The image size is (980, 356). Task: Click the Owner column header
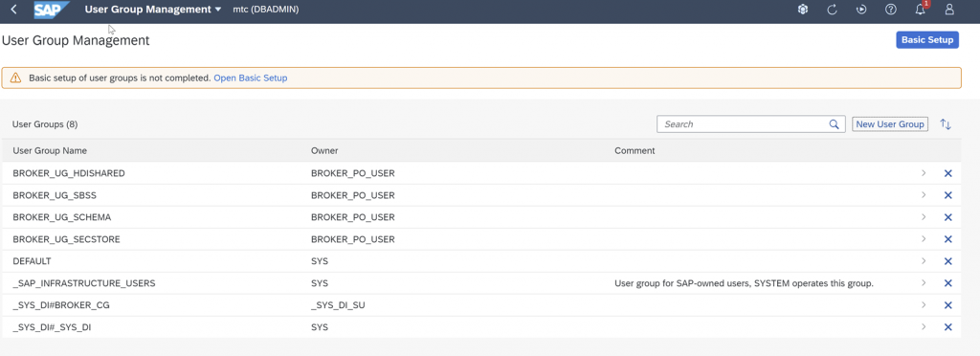[324, 150]
